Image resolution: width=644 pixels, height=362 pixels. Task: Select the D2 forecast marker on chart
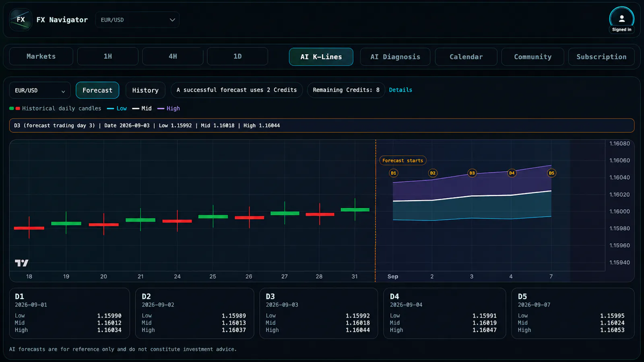point(433,173)
